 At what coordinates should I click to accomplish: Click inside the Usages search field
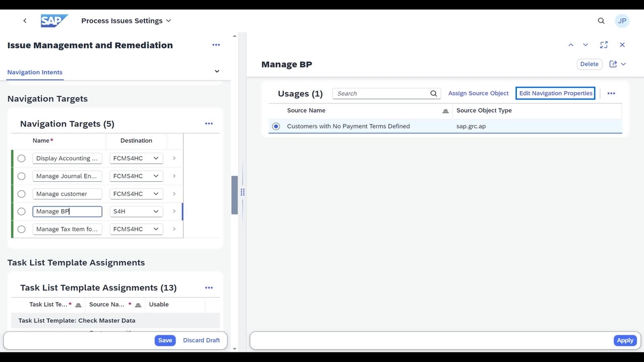click(x=381, y=93)
